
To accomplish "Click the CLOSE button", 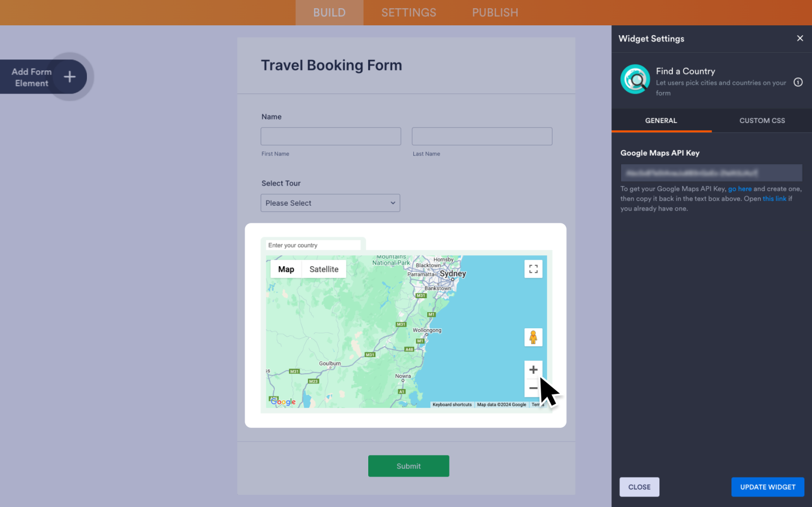I will 639,487.
